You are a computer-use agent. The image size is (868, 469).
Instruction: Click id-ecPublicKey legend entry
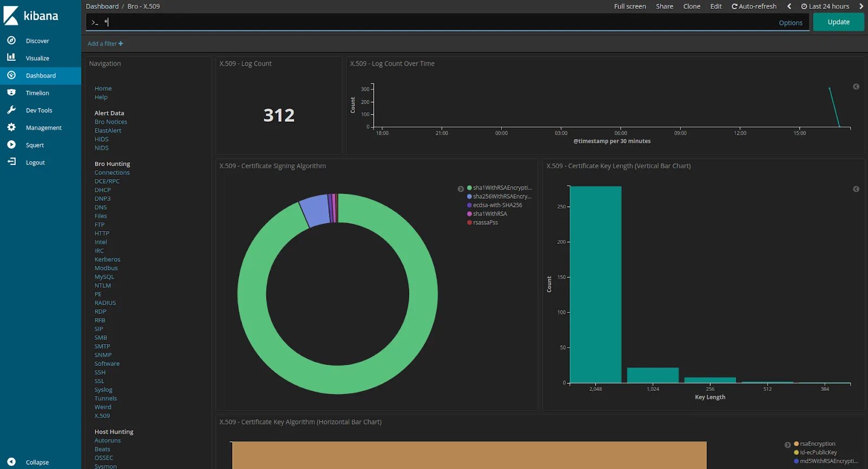click(x=815, y=452)
